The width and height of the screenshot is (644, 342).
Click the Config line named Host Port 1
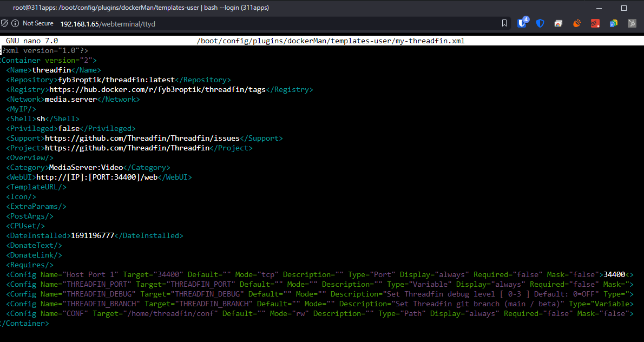click(319, 275)
